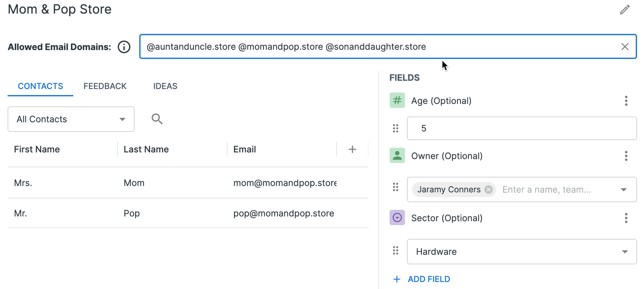Screen dimensions: 644x289
Task: Click the Owner field person icon
Action: pos(397,156)
